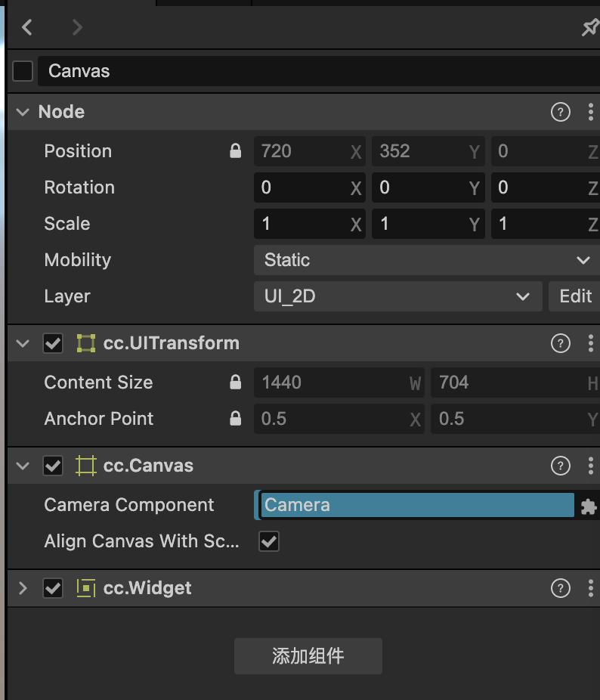Open the Layer UI_2D dropdown

tap(397, 296)
